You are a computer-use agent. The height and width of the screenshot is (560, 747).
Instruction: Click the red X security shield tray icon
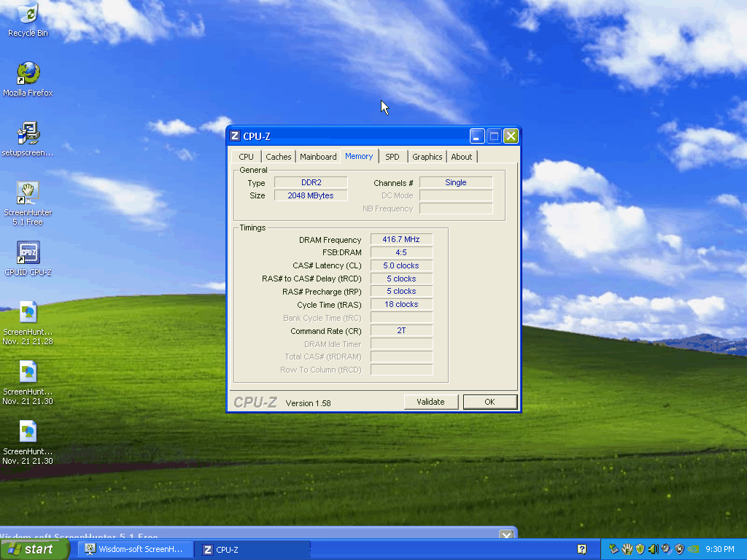coord(679,549)
